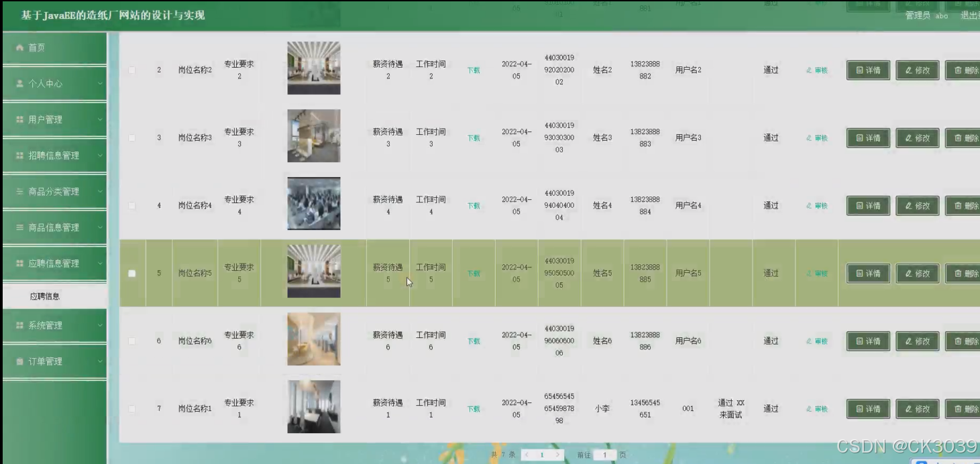980x464 pixels.
Task: Expand the 用户管理 sidebar menu
Action: tap(54, 119)
